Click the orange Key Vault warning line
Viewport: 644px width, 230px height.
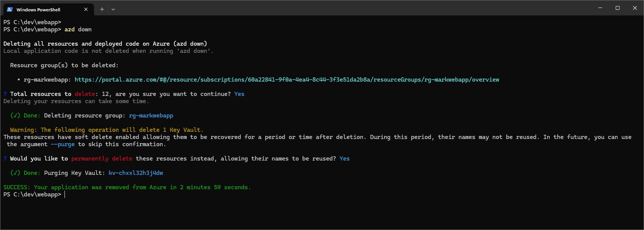106,130
